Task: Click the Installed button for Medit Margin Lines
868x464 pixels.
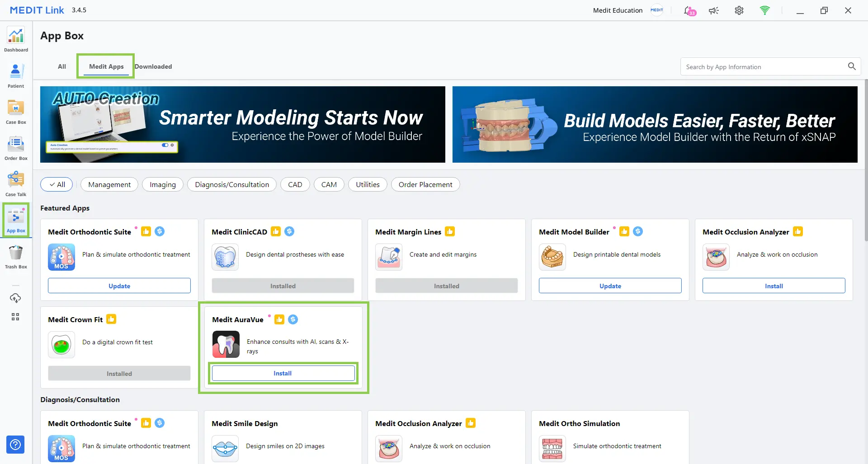Action: click(x=447, y=286)
